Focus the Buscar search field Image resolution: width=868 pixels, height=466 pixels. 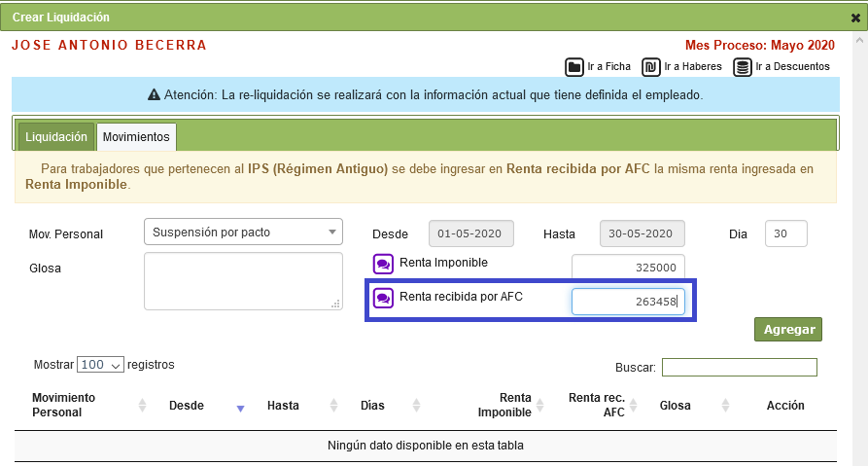coord(739,368)
